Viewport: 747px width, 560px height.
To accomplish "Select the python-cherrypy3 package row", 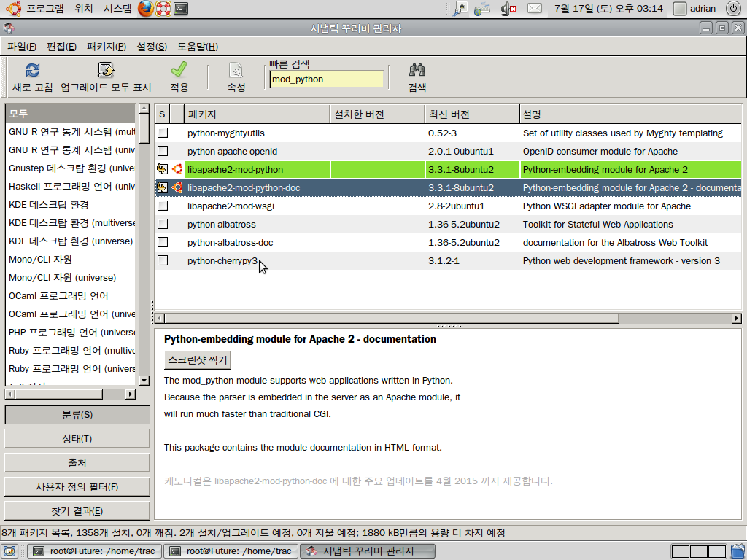I will coord(449,260).
